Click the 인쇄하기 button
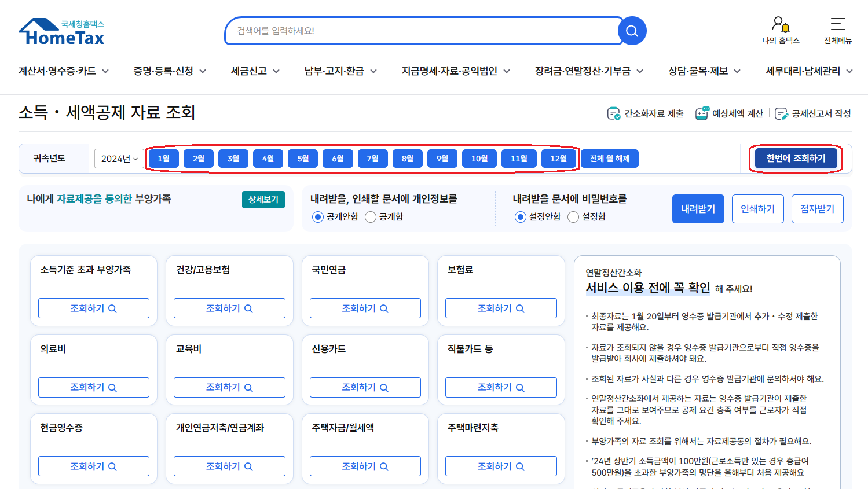Screen dimensions: 868x489 click(757, 209)
